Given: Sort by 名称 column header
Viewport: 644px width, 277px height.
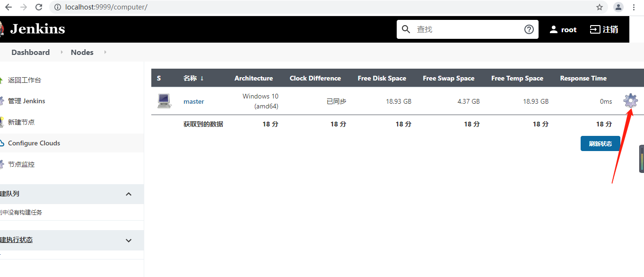Looking at the screenshot, I should click(x=194, y=78).
